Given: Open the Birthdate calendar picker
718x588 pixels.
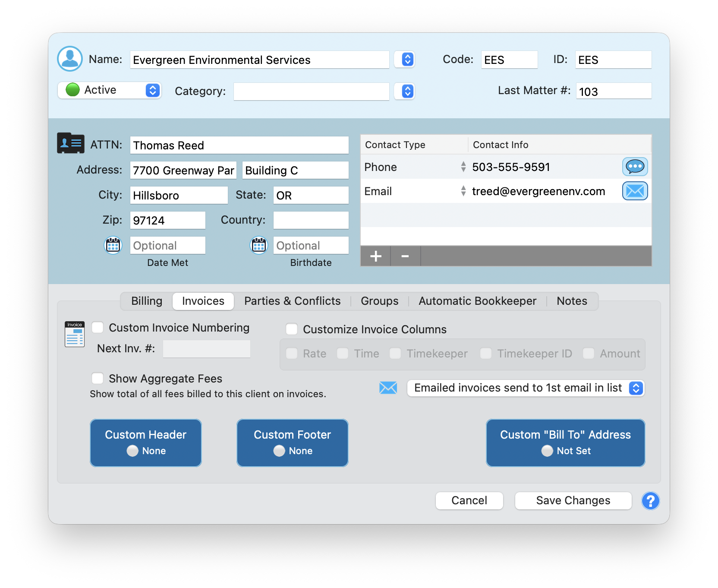Looking at the screenshot, I should click(x=258, y=245).
